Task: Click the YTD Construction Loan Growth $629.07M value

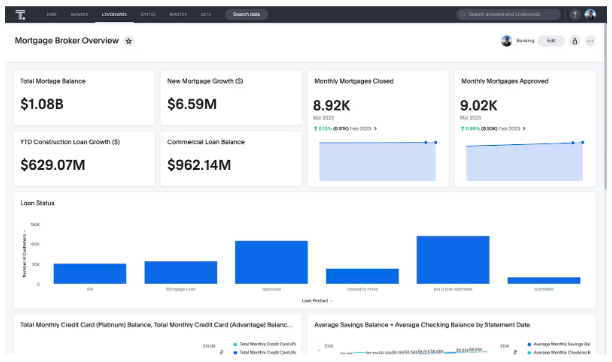Action: click(x=53, y=165)
